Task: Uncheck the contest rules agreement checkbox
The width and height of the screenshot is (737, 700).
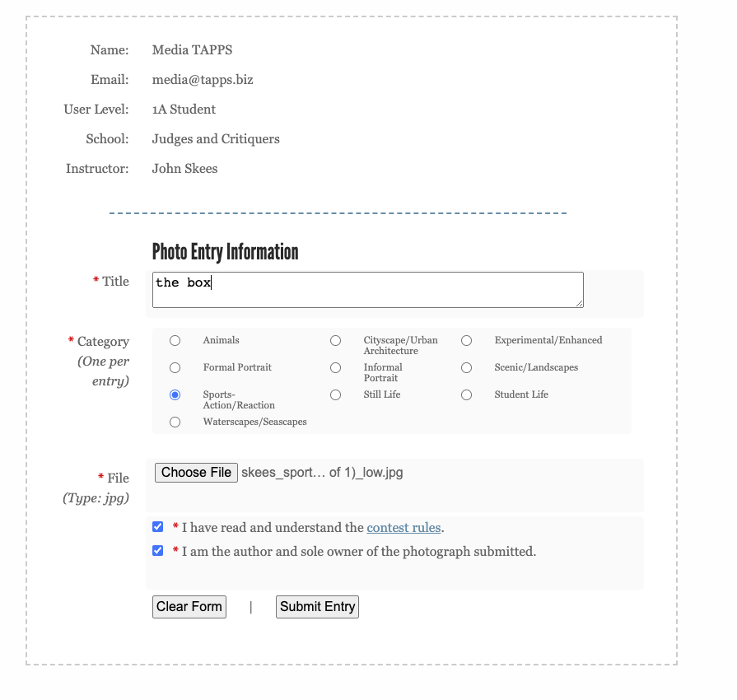Action: pyautogui.click(x=158, y=527)
